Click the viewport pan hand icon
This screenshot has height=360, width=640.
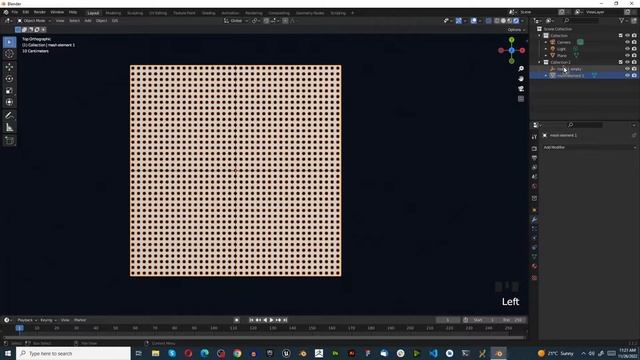click(x=521, y=79)
